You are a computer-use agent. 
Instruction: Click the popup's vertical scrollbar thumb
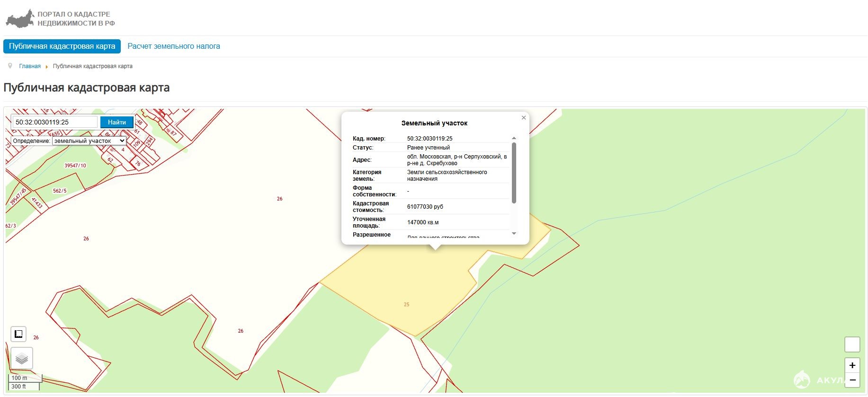point(514,173)
